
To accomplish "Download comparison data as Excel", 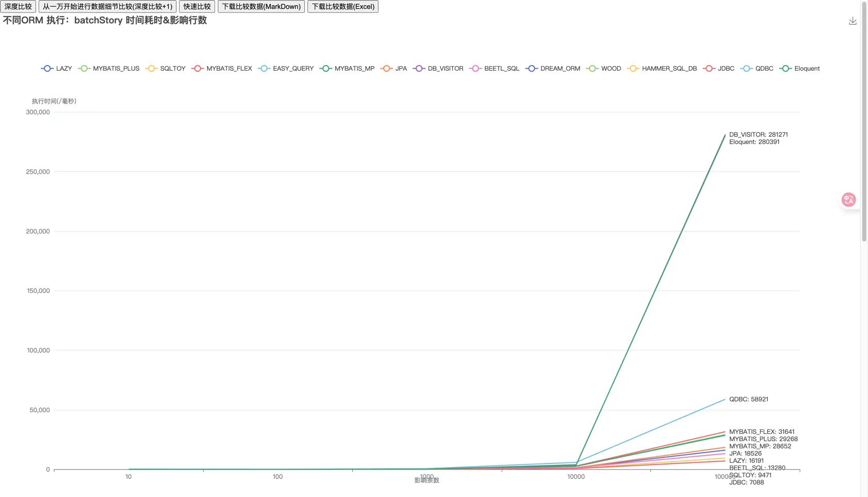I will tap(343, 7).
